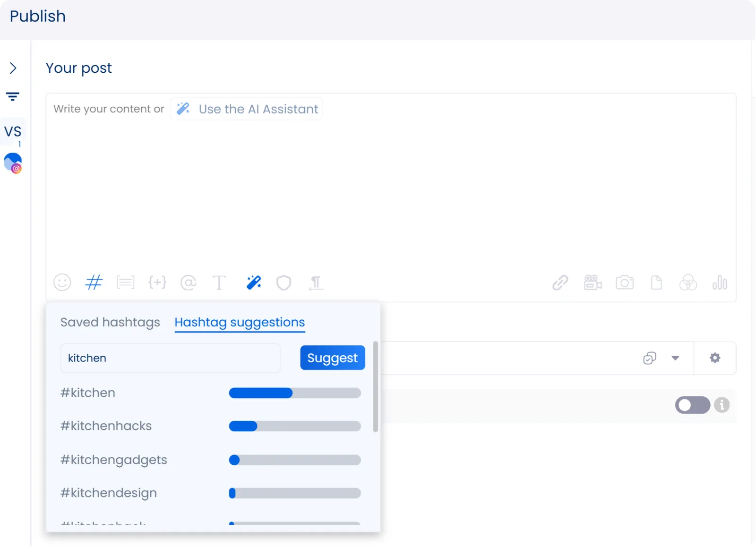756x547 pixels.
Task: Open the filter list icon in sidebar
Action: [x=13, y=96]
